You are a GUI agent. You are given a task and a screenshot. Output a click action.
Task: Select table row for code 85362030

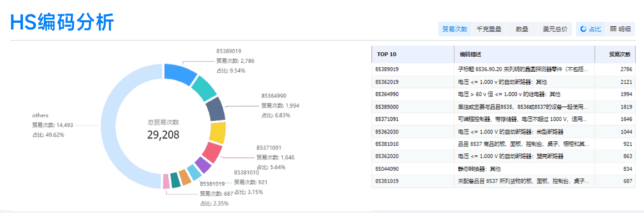click(x=503, y=132)
